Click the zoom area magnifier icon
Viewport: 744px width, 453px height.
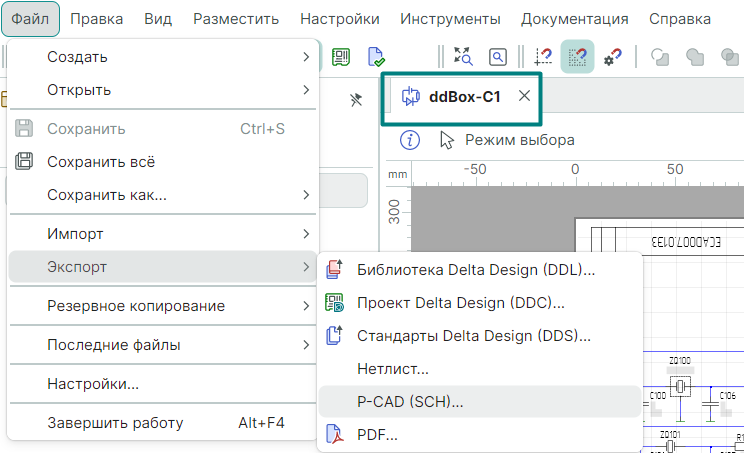tap(497, 58)
